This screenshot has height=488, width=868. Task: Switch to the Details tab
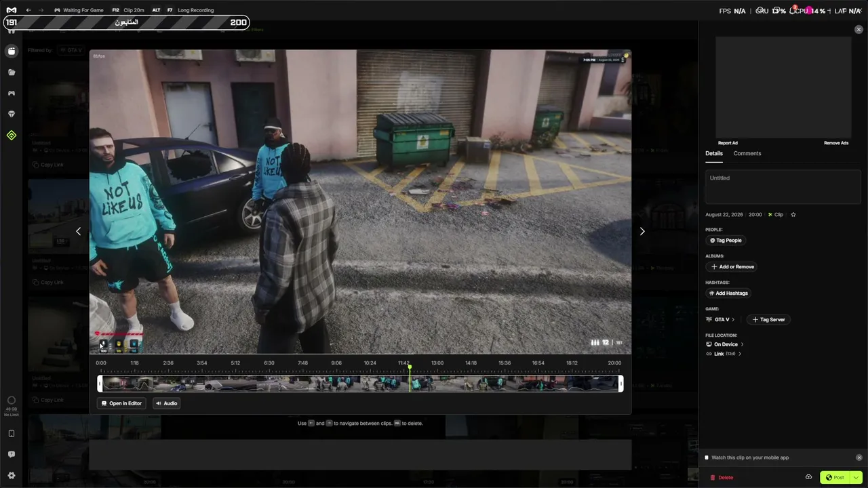[x=714, y=153]
